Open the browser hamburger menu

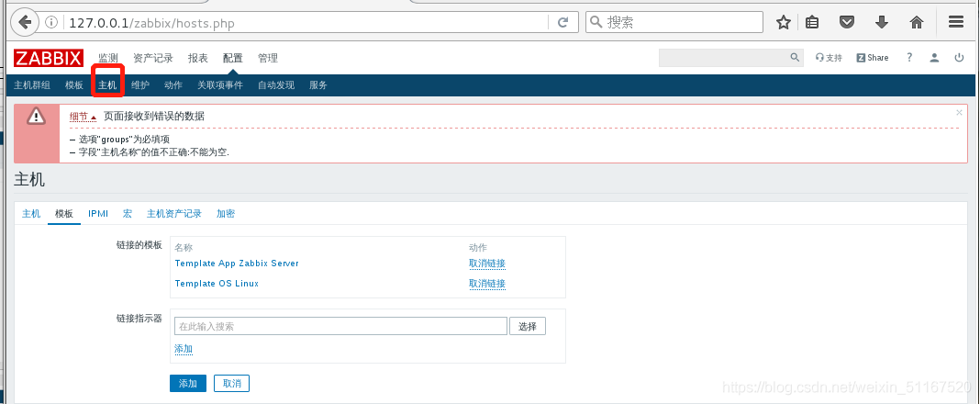[955, 22]
